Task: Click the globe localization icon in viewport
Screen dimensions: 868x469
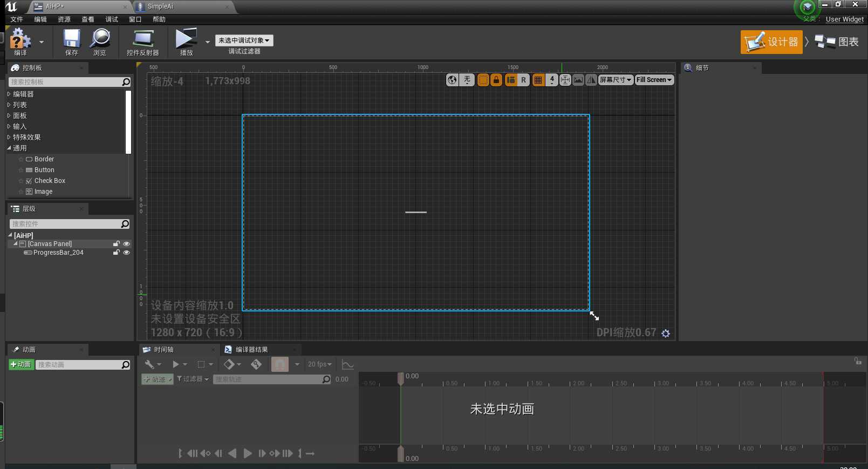Action: pyautogui.click(x=452, y=80)
